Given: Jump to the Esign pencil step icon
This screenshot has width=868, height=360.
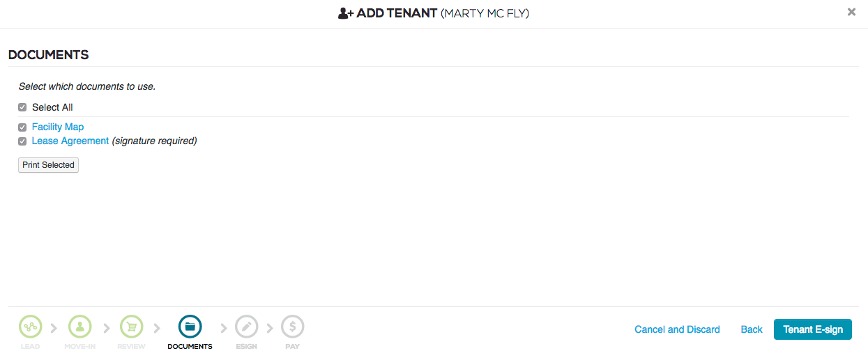Looking at the screenshot, I should (x=246, y=327).
